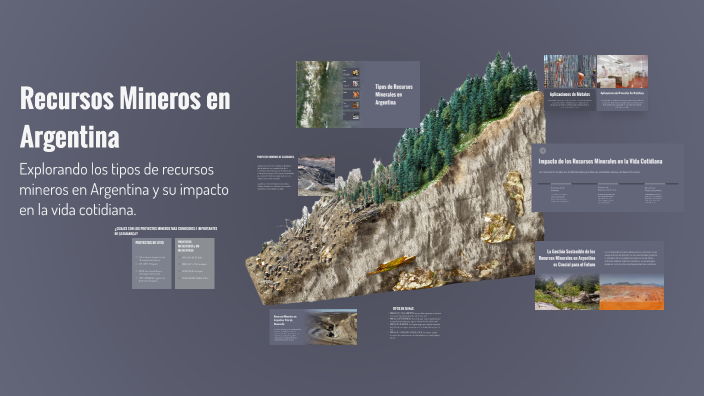
Task: Click the laboratory photo above Minerales No Metálicos
Action: pos(622,72)
